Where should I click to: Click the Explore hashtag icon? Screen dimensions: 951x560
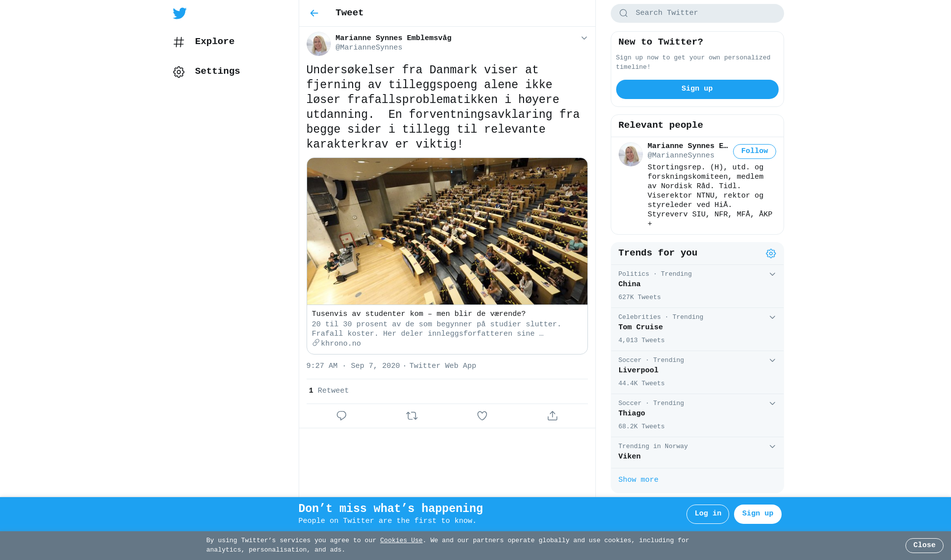pos(179,42)
